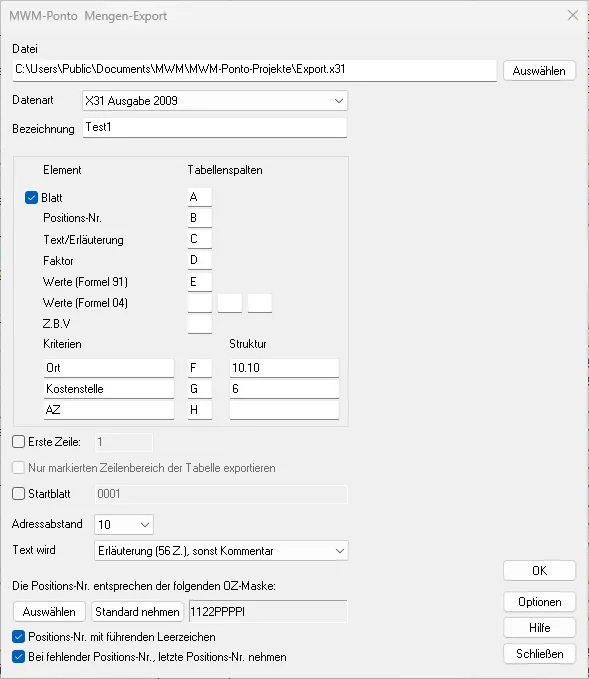Toggle the Blatt checkbox

click(x=31, y=198)
